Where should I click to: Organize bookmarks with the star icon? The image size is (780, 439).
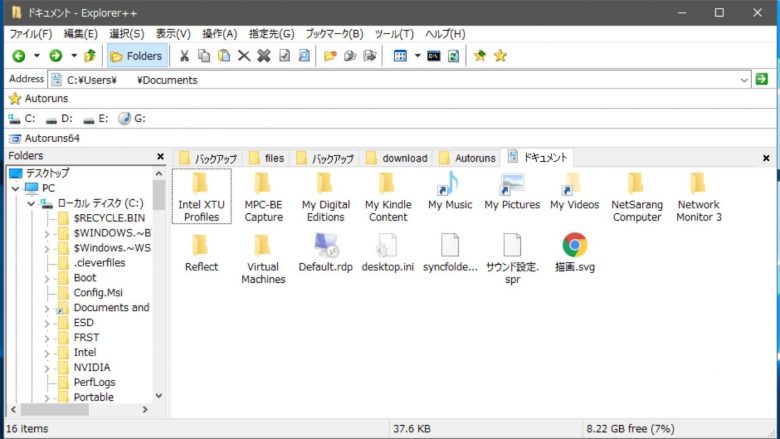coord(500,56)
